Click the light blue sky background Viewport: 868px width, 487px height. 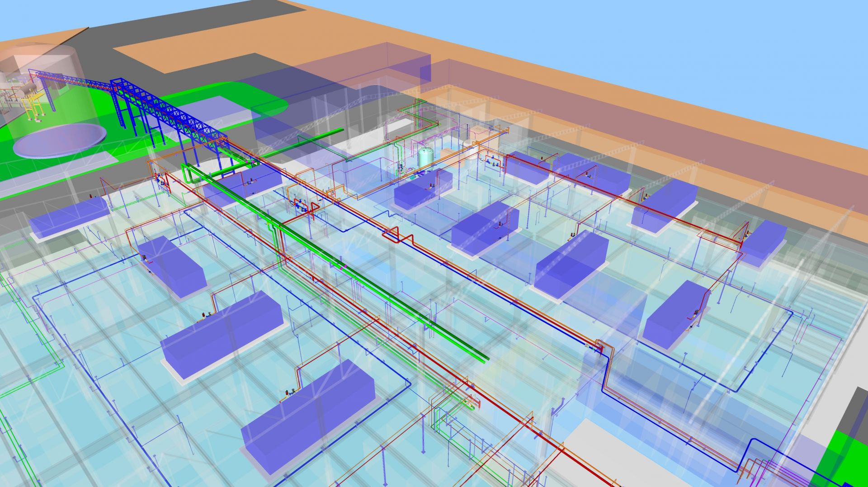click(x=678, y=45)
